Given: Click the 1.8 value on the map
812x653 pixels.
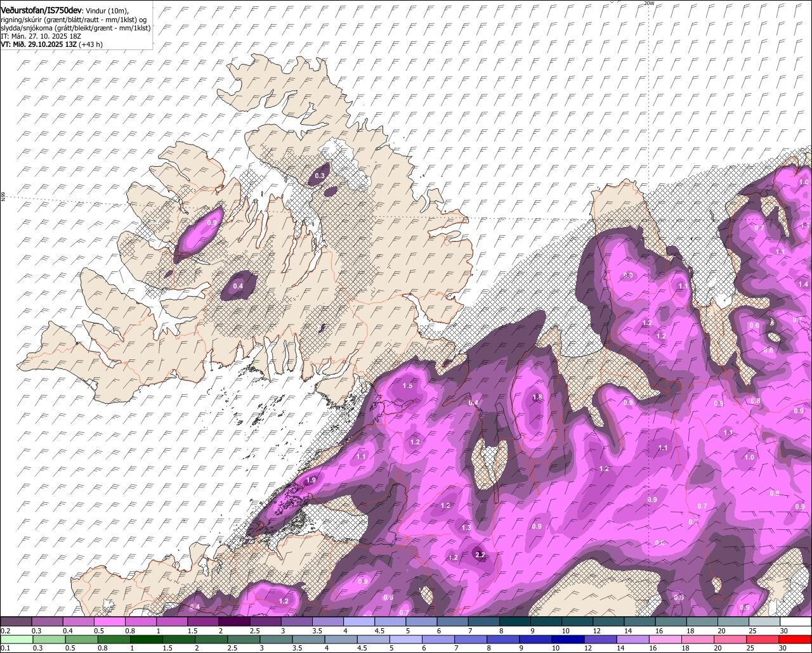Looking at the screenshot, I should [537, 398].
